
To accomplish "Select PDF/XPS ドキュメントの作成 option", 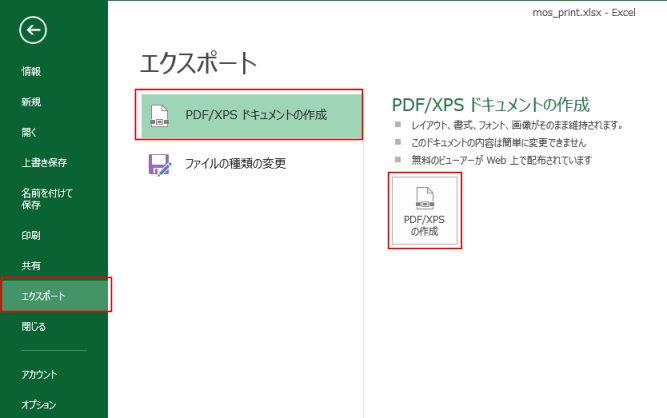I will point(252,116).
